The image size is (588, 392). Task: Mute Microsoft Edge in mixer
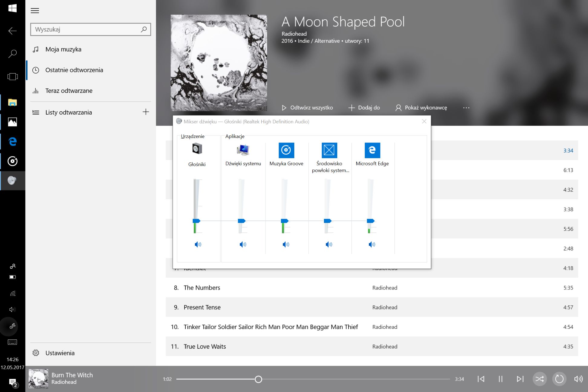[x=372, y=244]
